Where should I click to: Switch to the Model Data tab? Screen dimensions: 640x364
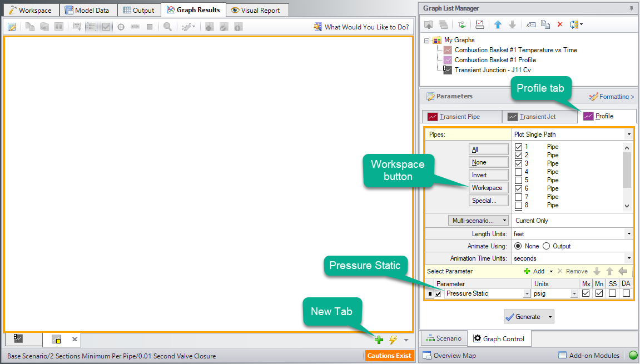[x=87, y=11]
